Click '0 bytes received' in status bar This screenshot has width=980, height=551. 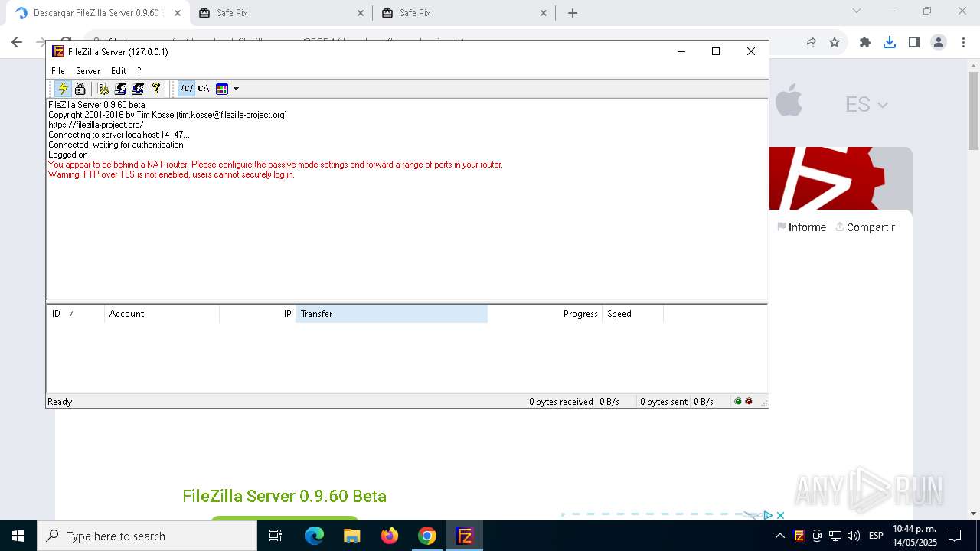pos(560,402)
